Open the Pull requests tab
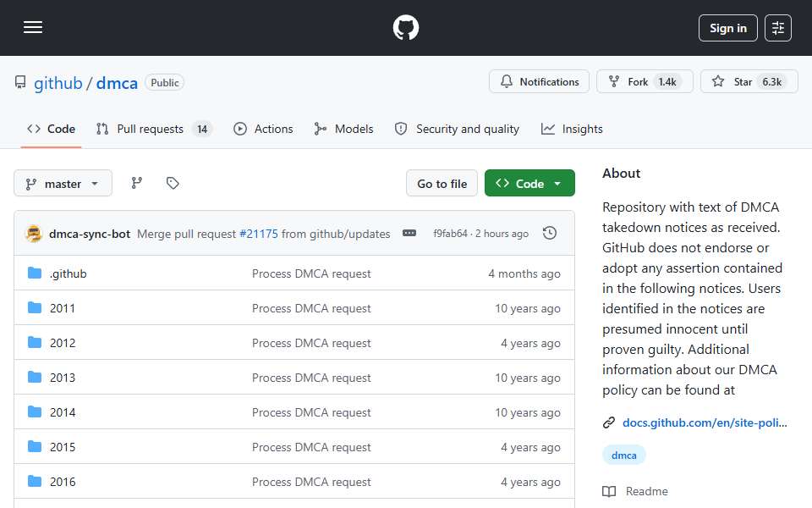The image size is (812, 508). [x=154, y=129]
